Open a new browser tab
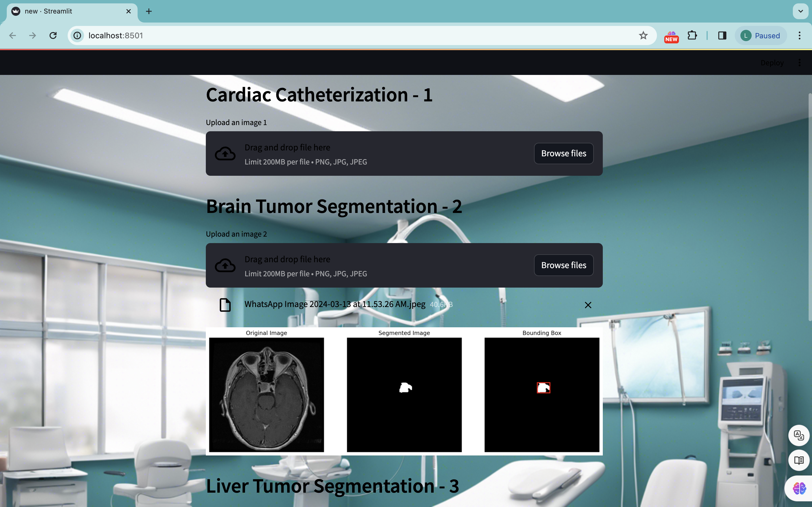The width and height of the screenshot is (812, 507). 149,11
